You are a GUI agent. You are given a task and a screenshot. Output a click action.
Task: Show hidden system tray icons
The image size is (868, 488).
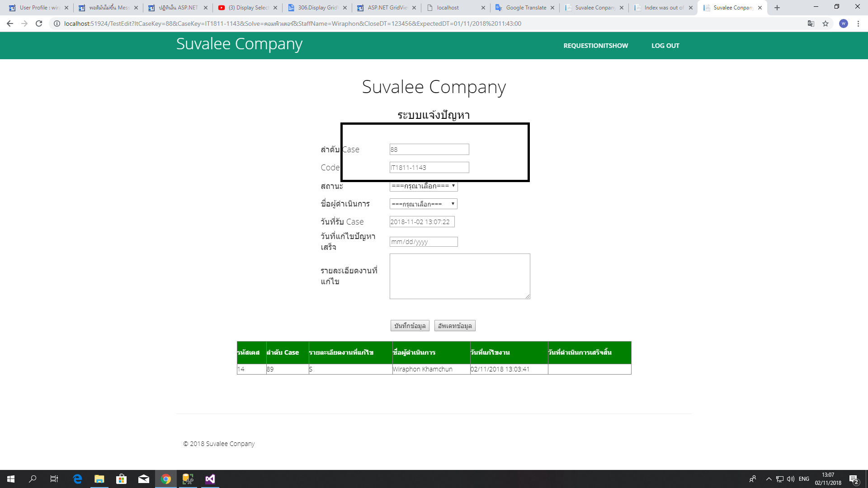pos(769,479)
